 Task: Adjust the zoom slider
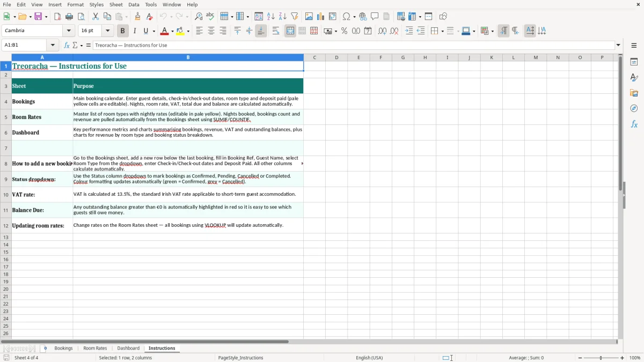click(x=601, y=358)
